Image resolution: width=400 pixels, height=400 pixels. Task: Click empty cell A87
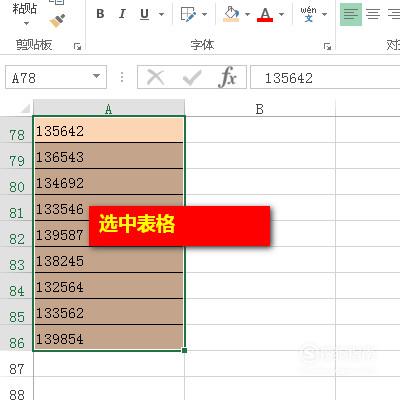(109, 364)
